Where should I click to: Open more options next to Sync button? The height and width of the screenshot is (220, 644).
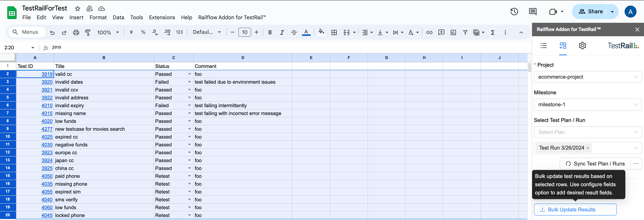click(x=636, y=164)
